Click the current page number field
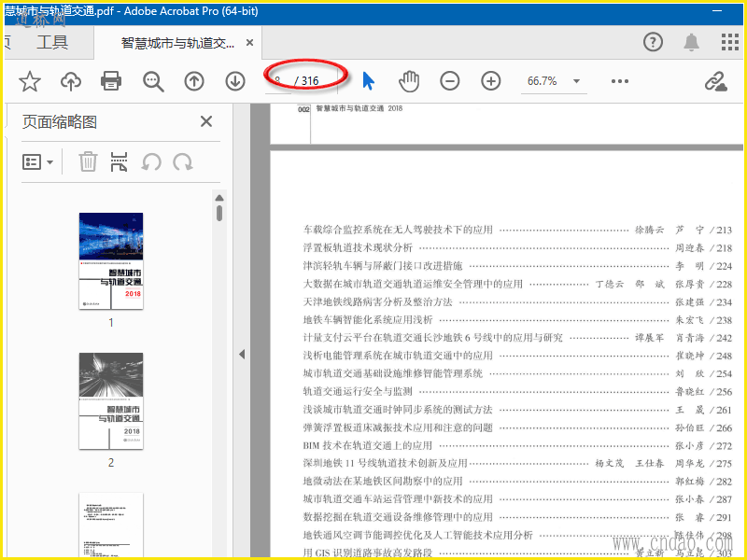 [278, 81]
